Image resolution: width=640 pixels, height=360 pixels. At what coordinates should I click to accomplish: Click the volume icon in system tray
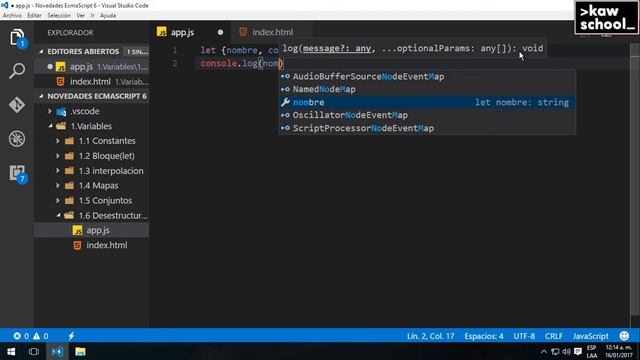[567, 351]
